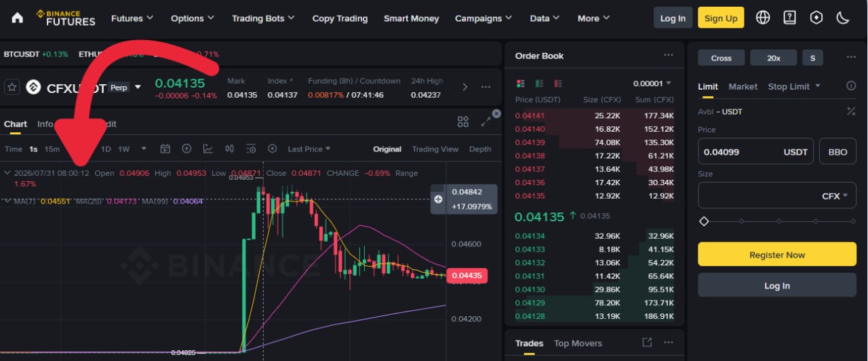Viewport: 868px width, 361px height.
Task: Show both sides order book view icon
Action: (x=521, y=83)
